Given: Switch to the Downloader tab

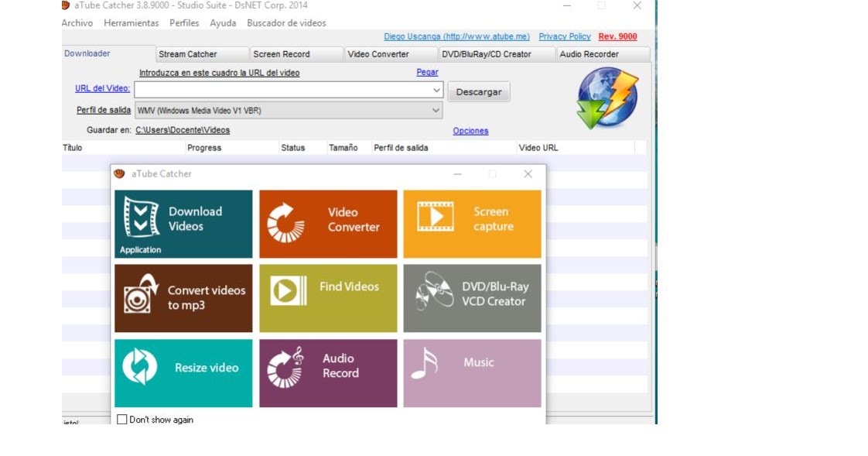Looking at the screenshot, I should tap(108, 53).
